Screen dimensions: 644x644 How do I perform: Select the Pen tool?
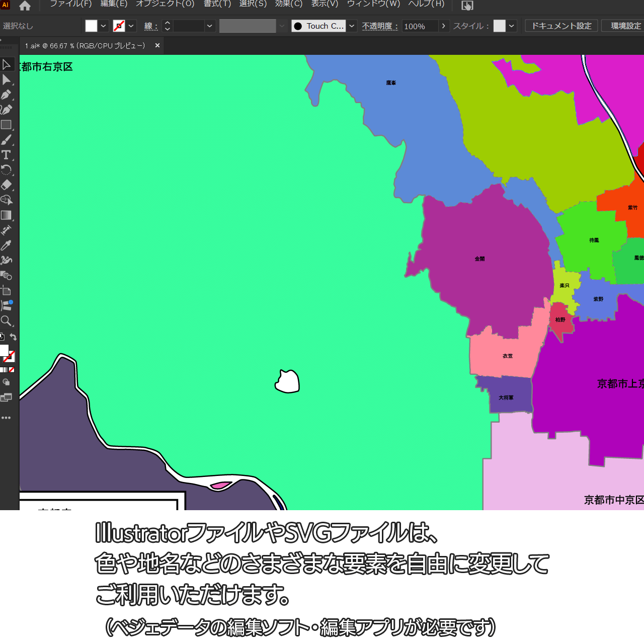tap(7, 95)
